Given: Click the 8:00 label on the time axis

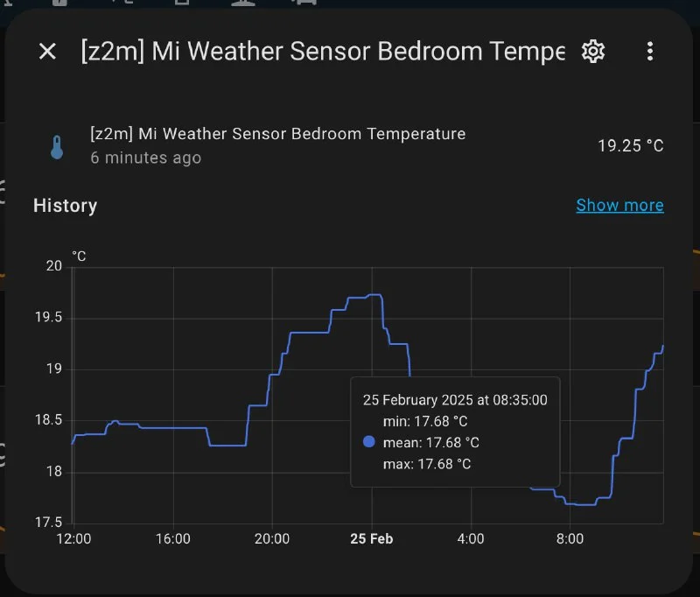Looking at the screenshot, I should point(570,539).
